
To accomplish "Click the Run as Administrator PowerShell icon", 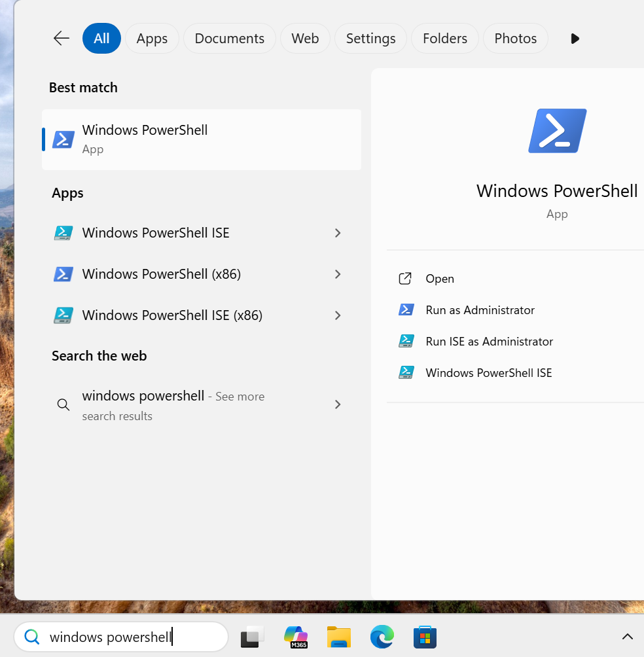I will point(406,310).
